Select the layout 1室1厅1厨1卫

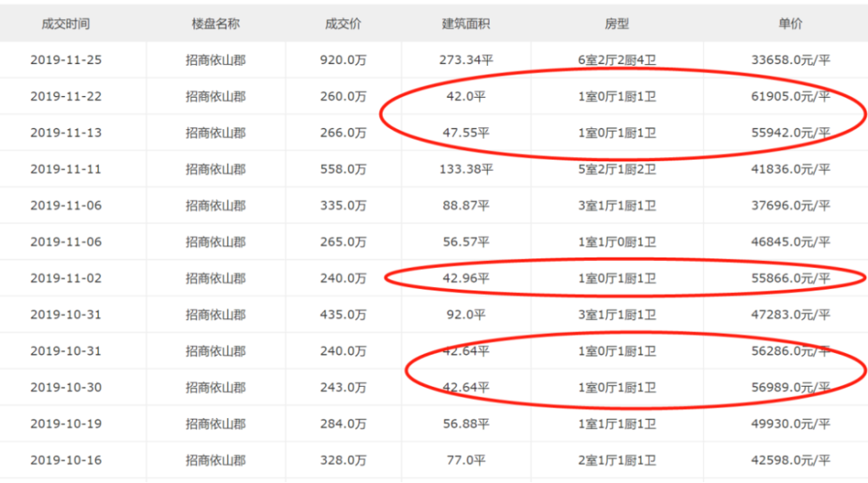point(617,424)
